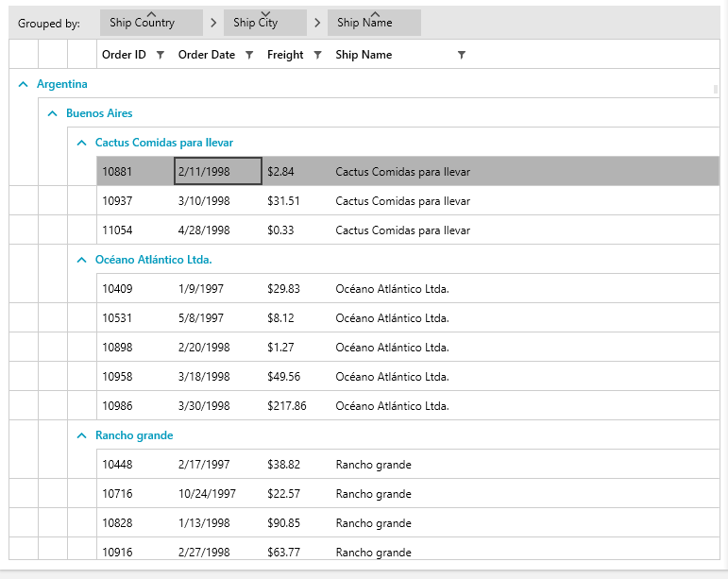Sort by Order ID column header

click(124, 55)
